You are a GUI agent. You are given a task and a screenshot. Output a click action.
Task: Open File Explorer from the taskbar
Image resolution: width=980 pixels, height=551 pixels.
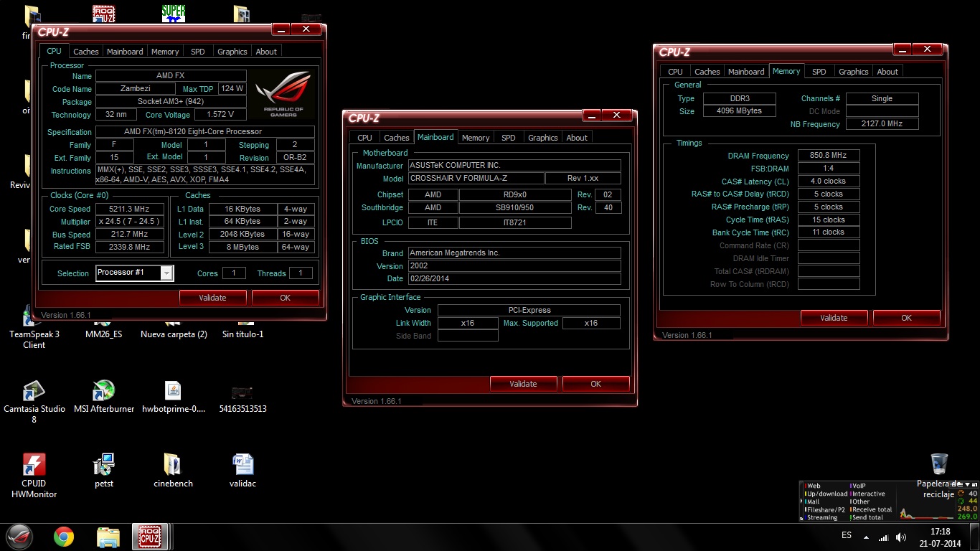108,536
